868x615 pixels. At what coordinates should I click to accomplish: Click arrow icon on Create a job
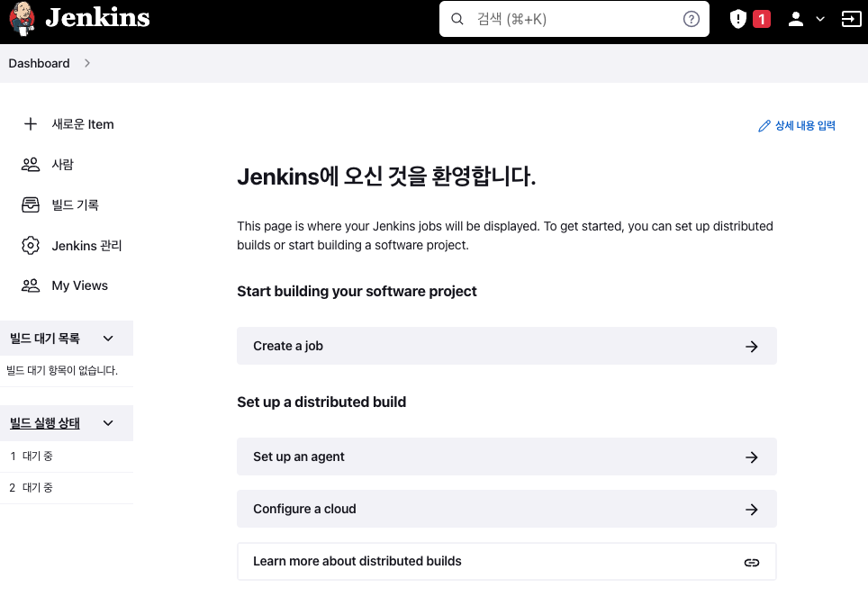[751, 347]
